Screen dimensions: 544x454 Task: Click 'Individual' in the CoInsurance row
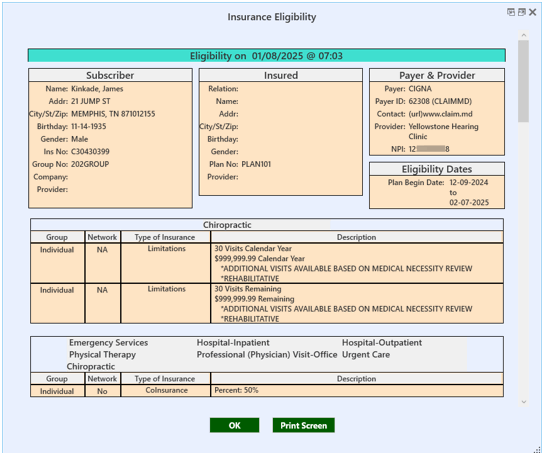coord(57,391)
